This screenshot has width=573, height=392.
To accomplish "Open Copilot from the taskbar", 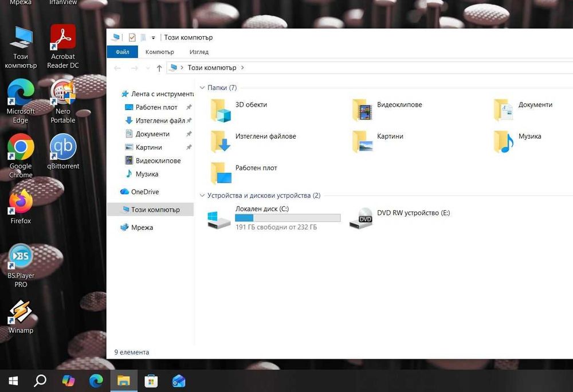I will [x=68, y=381].
